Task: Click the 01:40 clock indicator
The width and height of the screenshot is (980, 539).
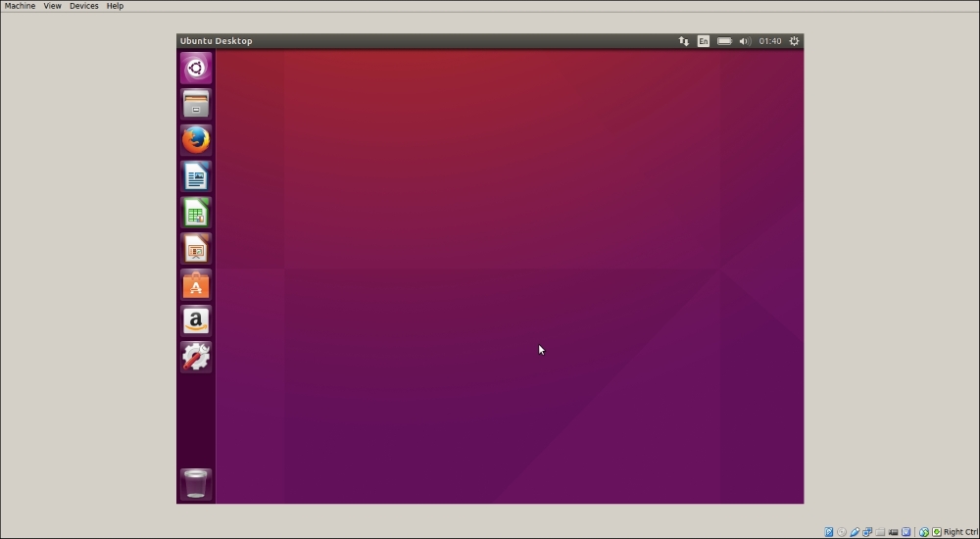Action: [x=770, y=41]
